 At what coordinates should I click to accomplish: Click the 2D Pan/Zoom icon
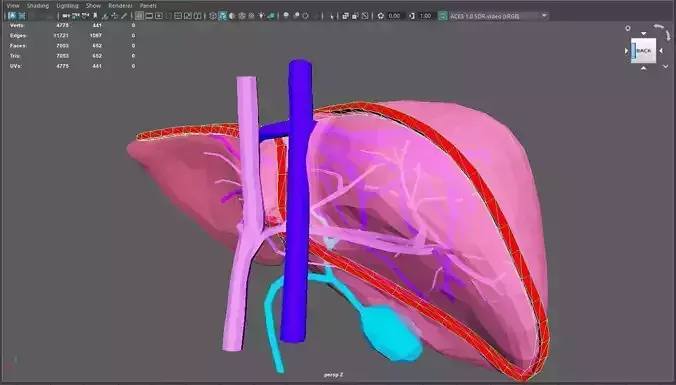pyautogui.click(x=114, y=16)
